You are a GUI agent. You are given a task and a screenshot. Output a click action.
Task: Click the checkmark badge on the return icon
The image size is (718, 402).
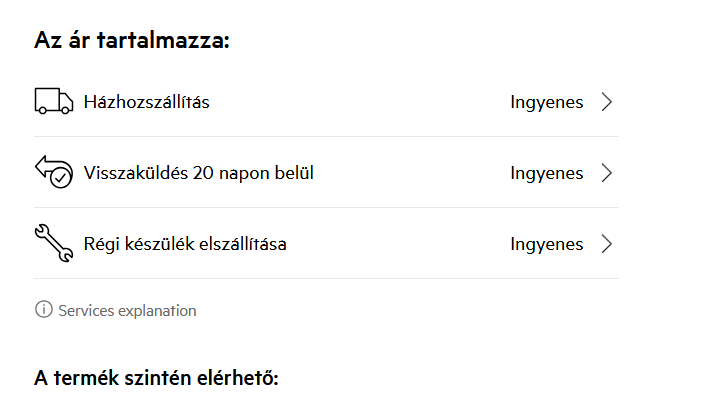61,177
